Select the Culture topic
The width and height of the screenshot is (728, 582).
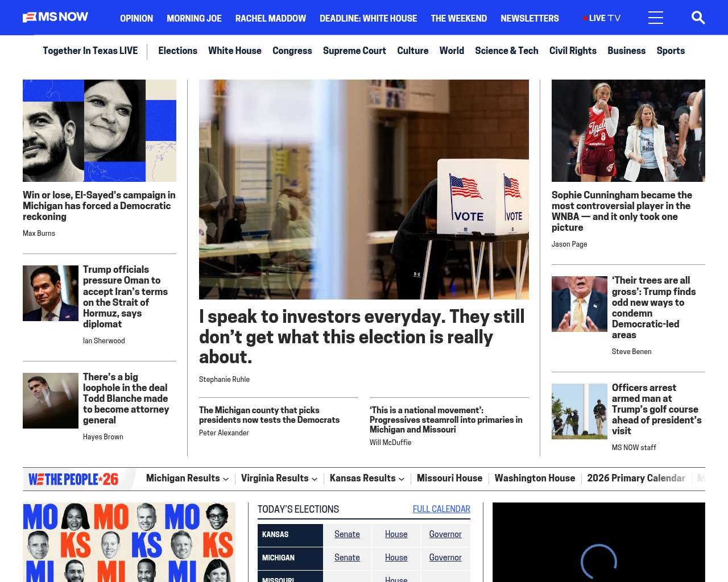click(x=413, y=51)
